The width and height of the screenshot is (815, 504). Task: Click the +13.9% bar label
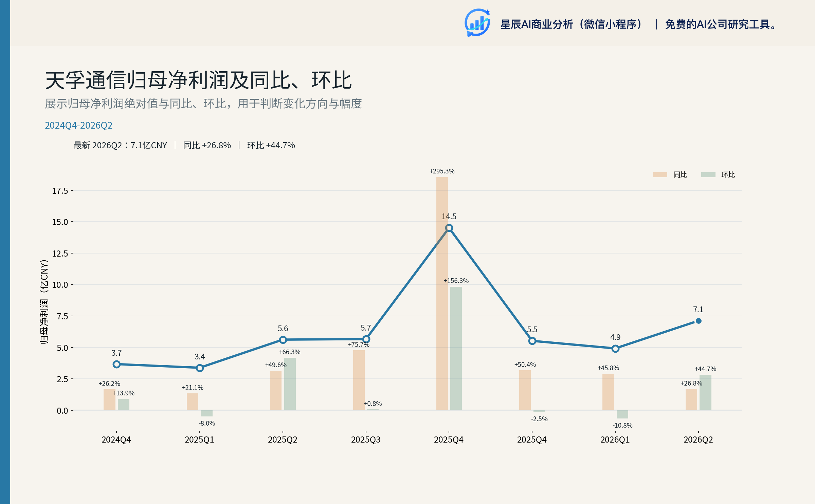(x=124, y=393)
